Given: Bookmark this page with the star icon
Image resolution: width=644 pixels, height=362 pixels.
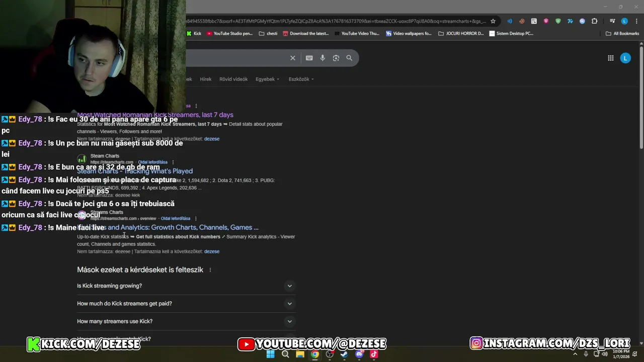Looking at the screenshot, I should coord(493,21).
